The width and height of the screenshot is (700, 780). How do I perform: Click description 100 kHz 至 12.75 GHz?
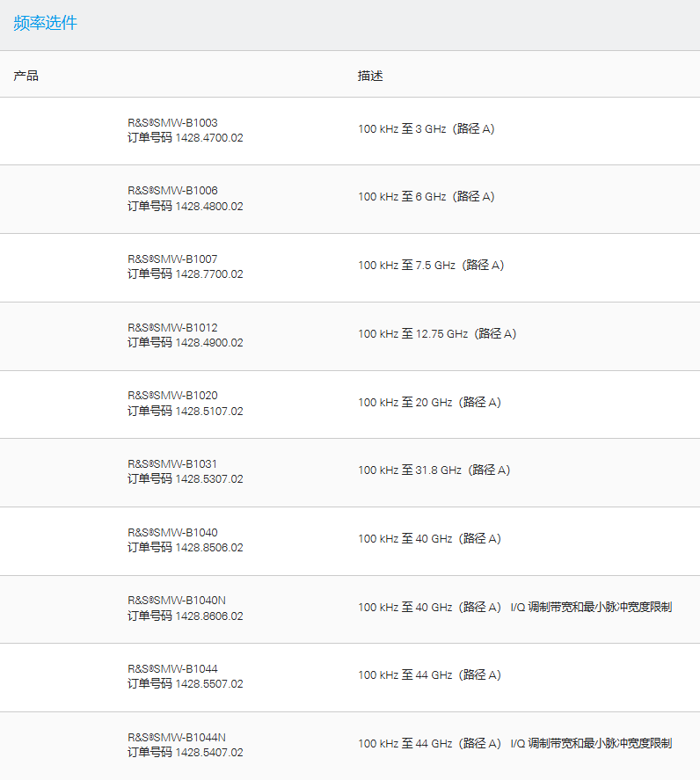pyautogui.click(x=413, y=334)
